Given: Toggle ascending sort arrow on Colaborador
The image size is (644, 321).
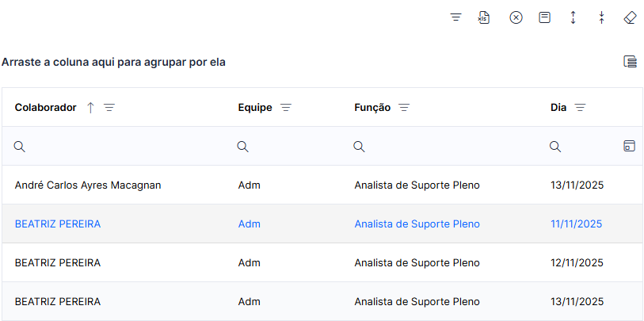Looking at the screenshot, I should pos(91,108).
